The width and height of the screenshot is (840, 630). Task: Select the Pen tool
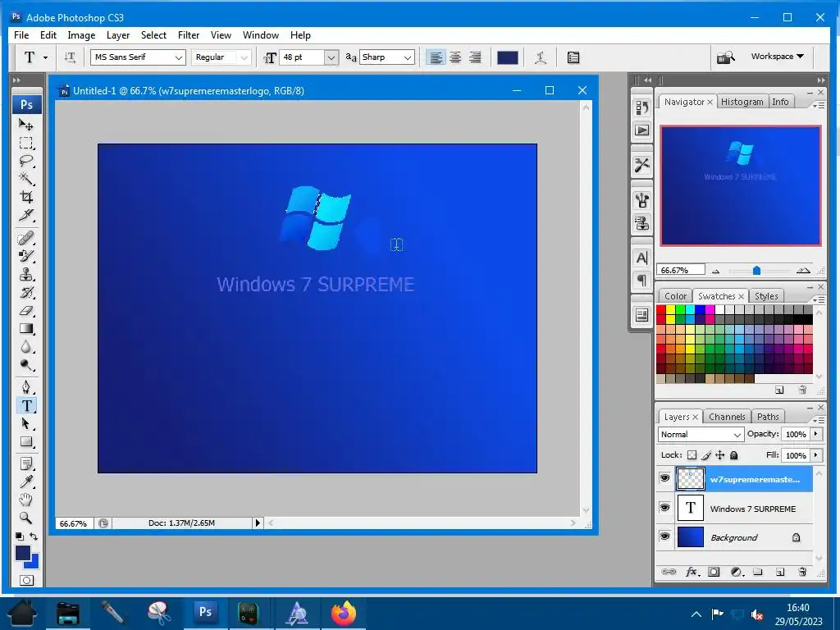[x=26, y=387]
